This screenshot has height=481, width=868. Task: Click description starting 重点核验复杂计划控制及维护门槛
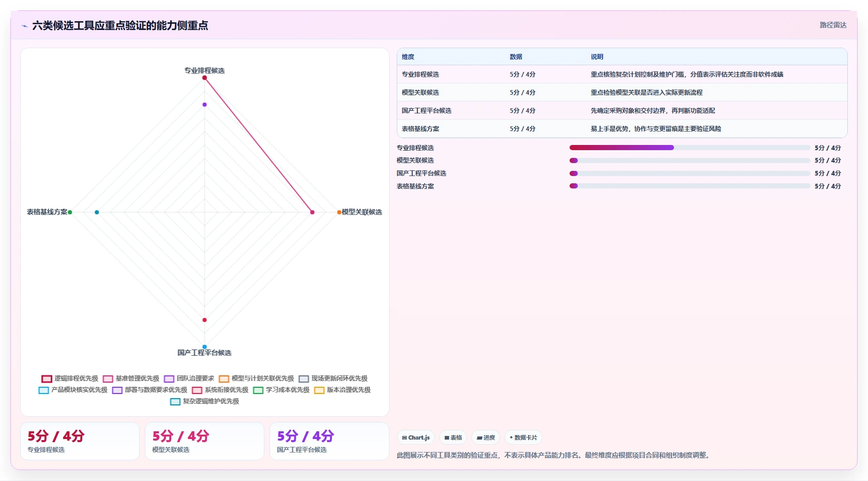687,75
